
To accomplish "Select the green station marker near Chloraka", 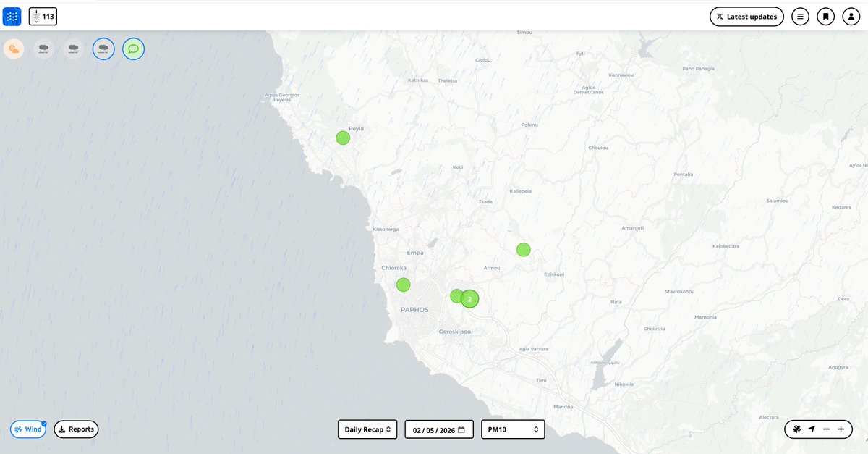I will [403, 285].
